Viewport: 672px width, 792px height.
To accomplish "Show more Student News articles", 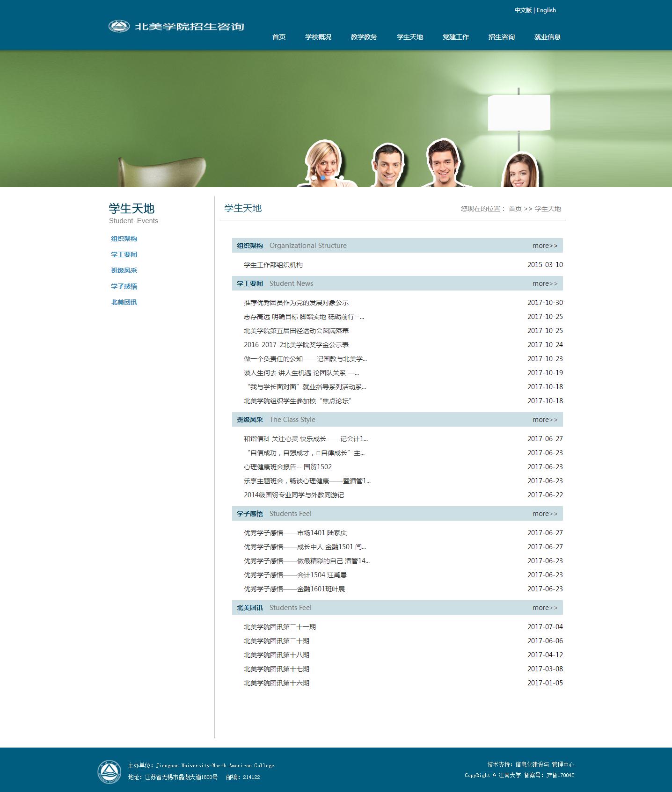I will coord(545,283).
